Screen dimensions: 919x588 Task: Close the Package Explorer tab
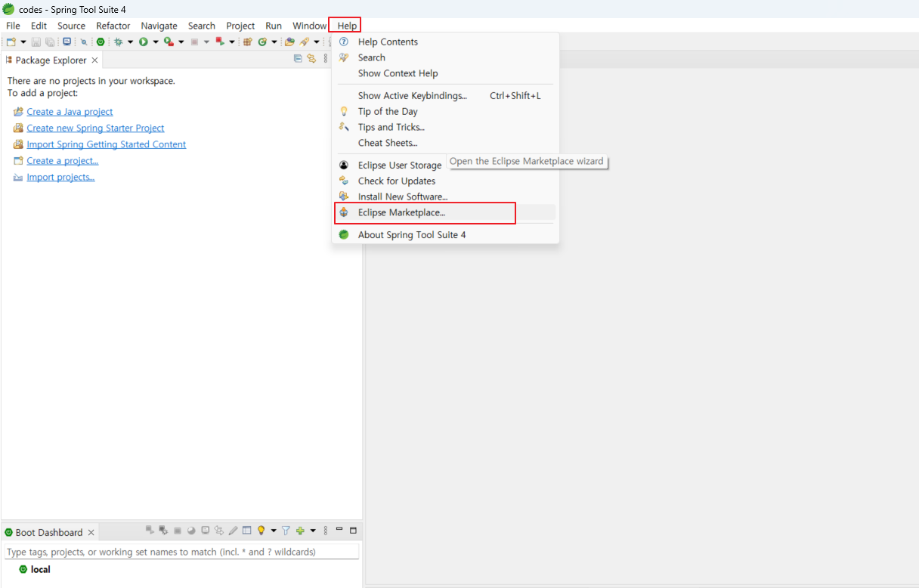tap(94, 60)
